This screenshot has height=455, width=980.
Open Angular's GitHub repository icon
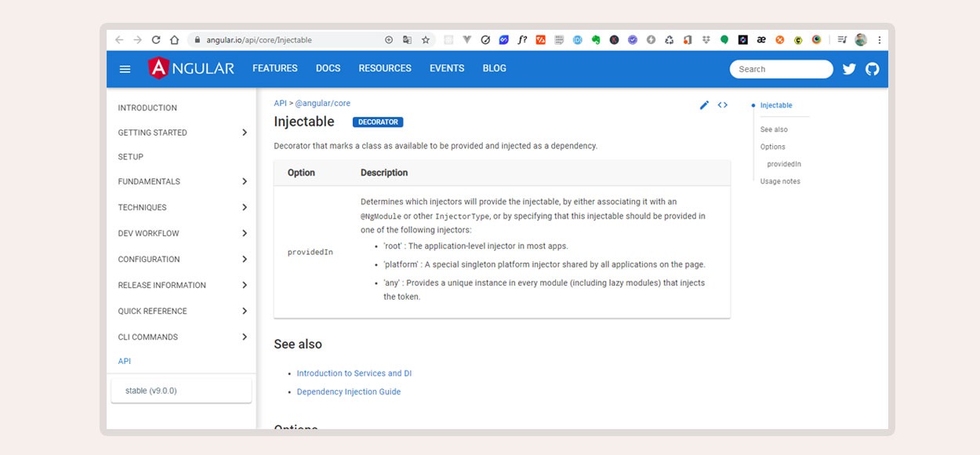point(873,69)
